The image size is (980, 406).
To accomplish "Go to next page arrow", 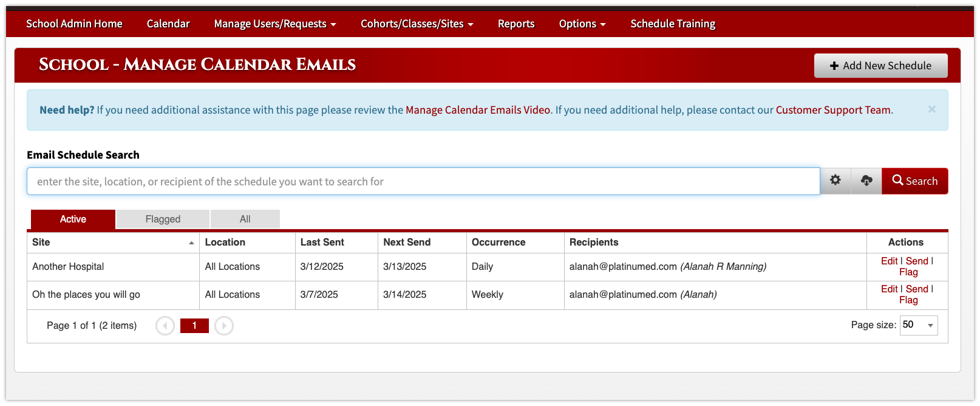I will click(224, 326).
